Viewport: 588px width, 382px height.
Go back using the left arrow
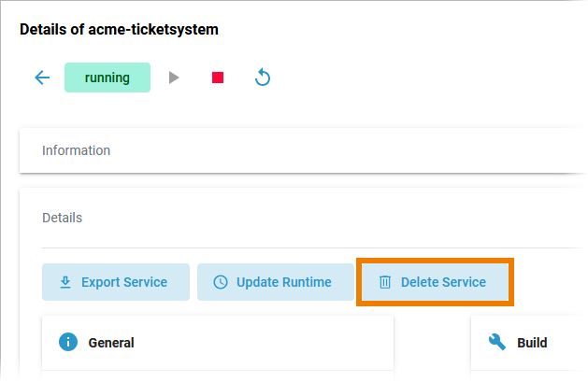(x=41, y=78)
